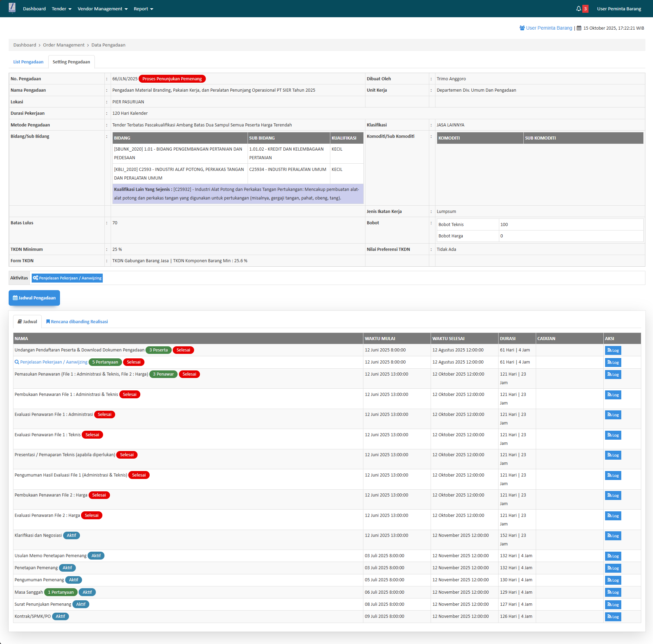Open Rencana dibanding Realisasi tab

click(77, 322)
